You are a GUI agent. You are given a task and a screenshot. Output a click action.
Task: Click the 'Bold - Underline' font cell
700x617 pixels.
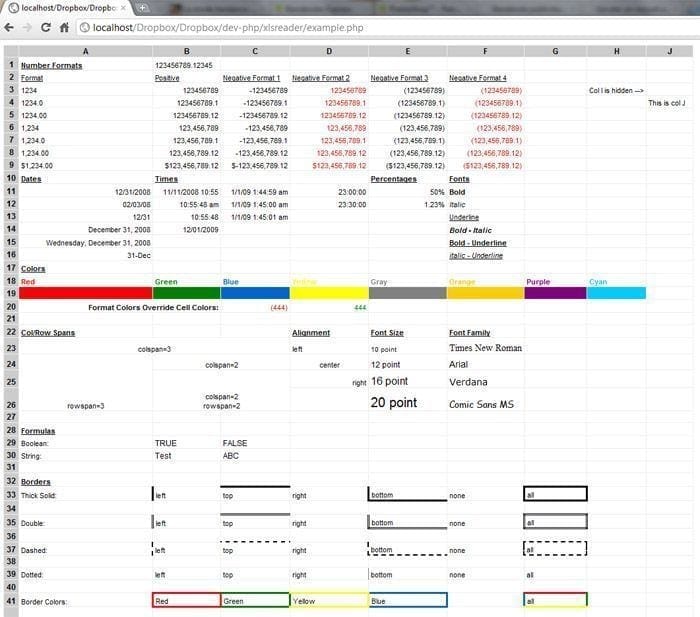coord(478,243)
